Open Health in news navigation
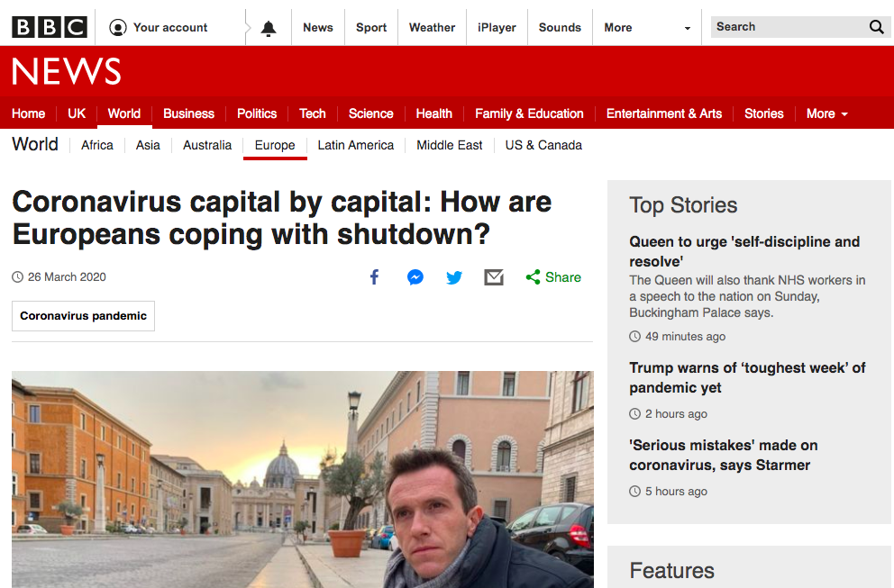 tap(433, 113)
